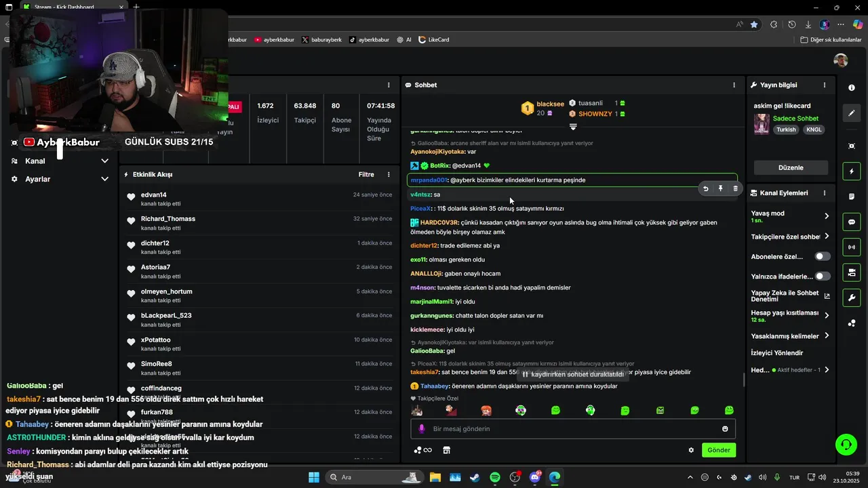Screen dimensions: 868x488
Task: Open Yasaklanmış kelimeler chevron
Action: point(827,335)
